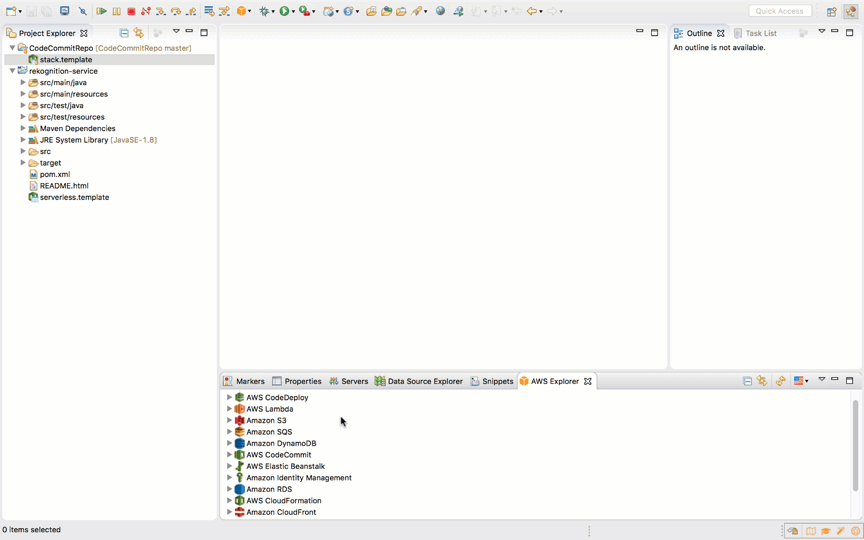Click the green Run toolbar icon
This screenshot has height=540, width=864.
[x=284, y=11]
